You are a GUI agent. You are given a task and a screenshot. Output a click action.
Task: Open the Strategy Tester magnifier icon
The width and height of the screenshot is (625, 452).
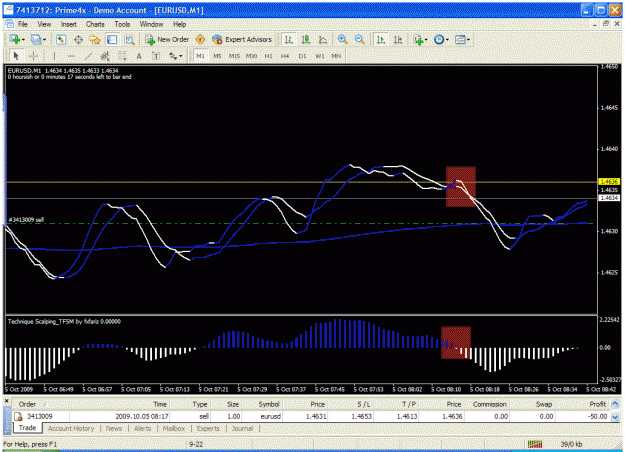129,39
